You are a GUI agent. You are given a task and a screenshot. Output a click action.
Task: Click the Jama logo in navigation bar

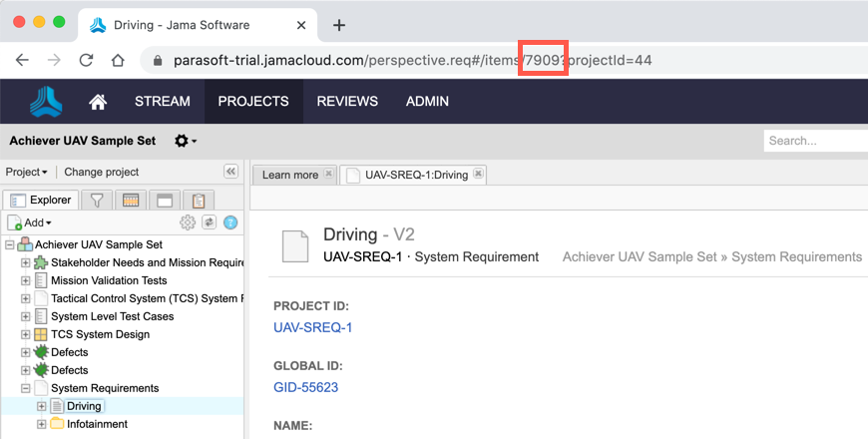pos(46,102)
